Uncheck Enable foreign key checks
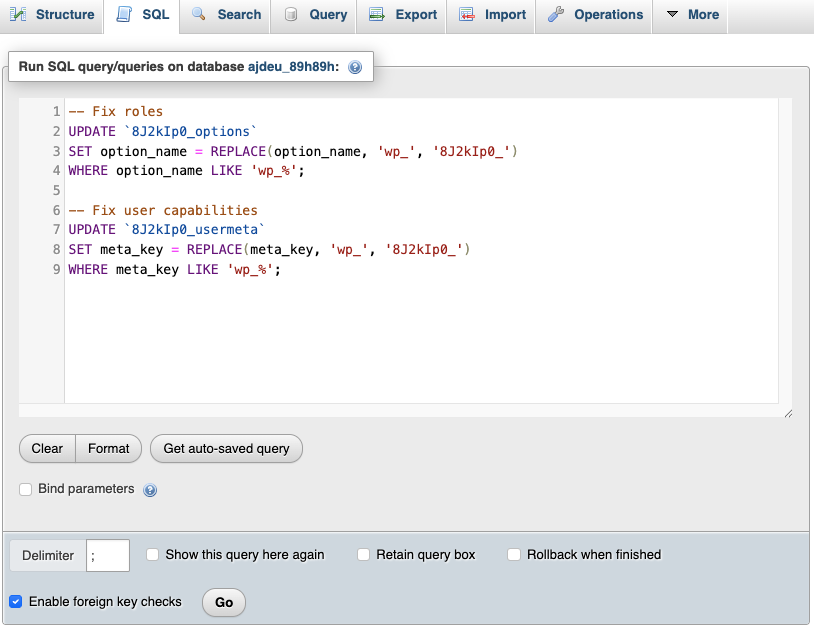814x633 pixels. click(x=16, y=601)
